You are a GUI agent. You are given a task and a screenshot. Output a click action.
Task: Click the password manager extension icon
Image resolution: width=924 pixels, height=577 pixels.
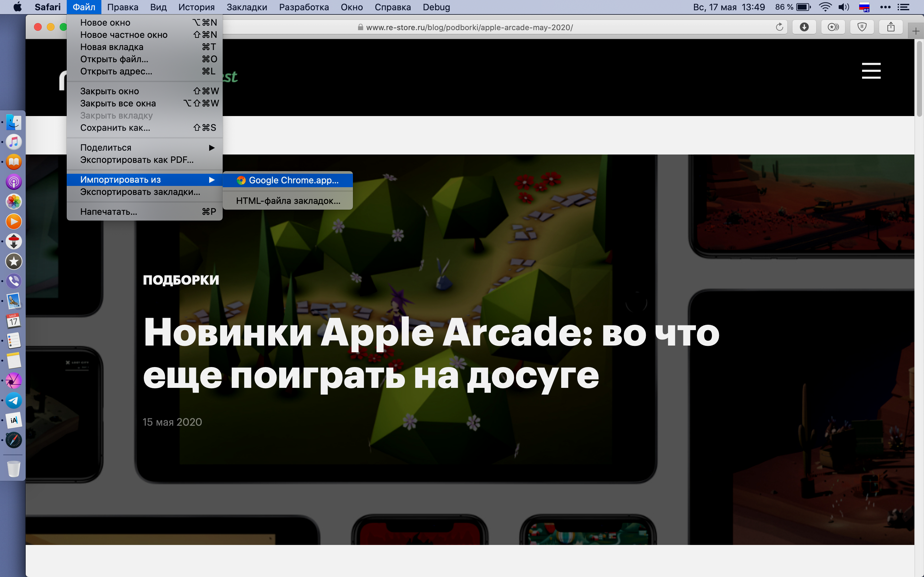(833, 27)
